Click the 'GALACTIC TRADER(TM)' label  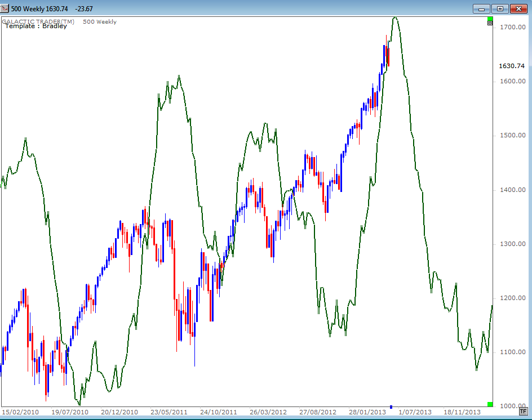[x=38, y=21]
